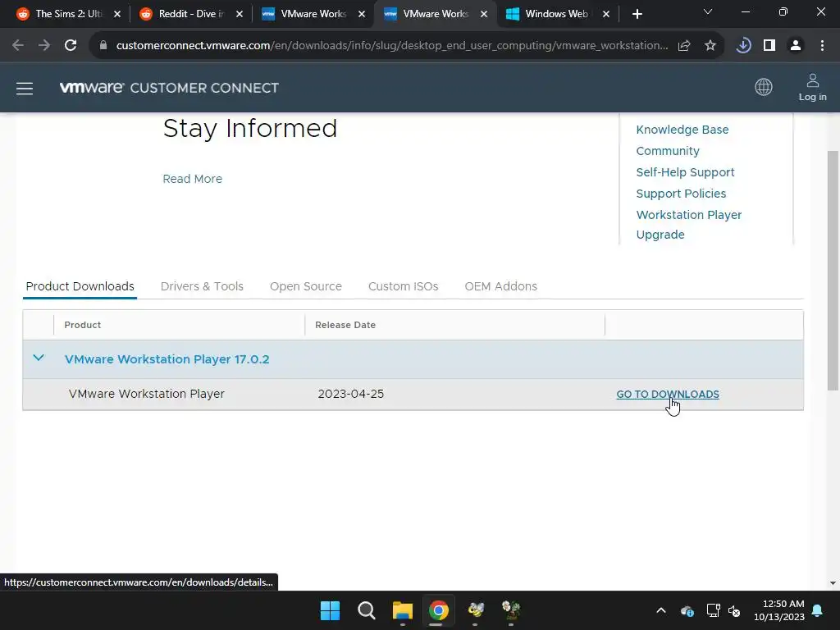Go forward in browser history
The width and height of the screenshot is (840, 630).
coord(44,46)
